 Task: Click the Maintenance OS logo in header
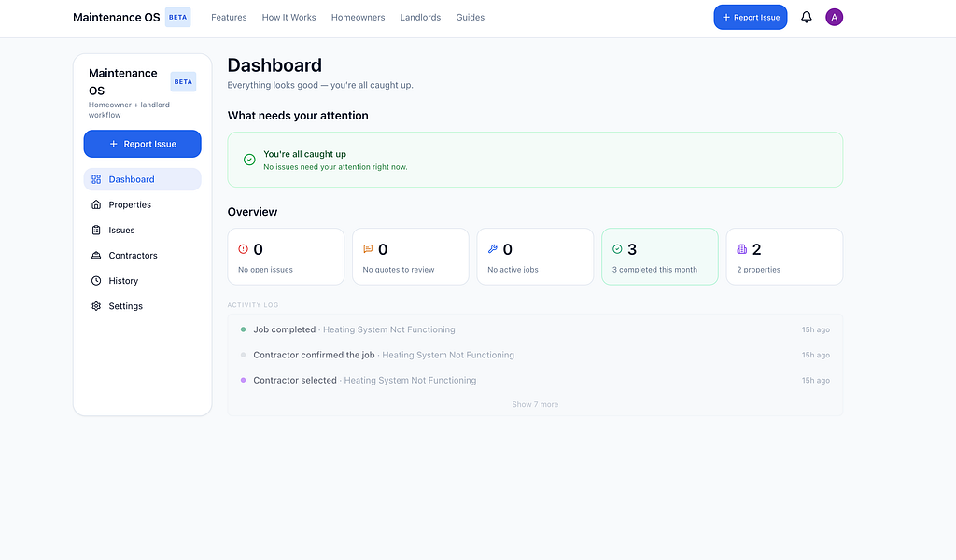[x=117, y=17]
